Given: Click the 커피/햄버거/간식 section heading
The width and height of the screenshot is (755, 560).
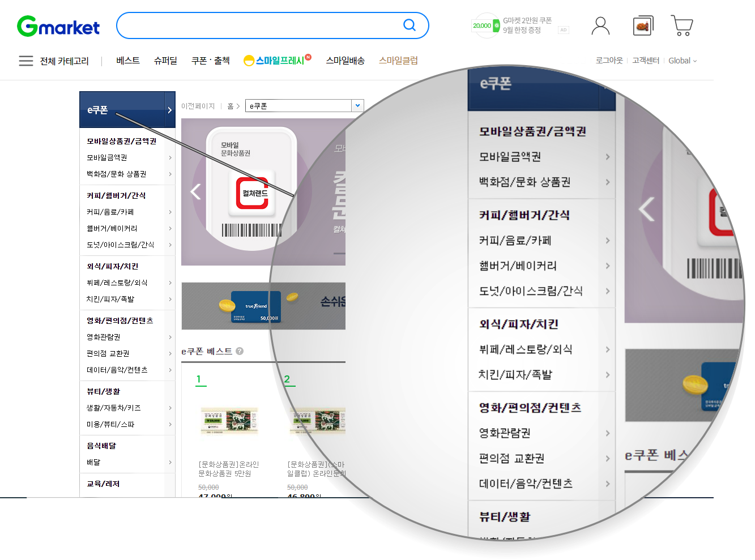Looking at the screenshot, I should [x=116, y=195].
